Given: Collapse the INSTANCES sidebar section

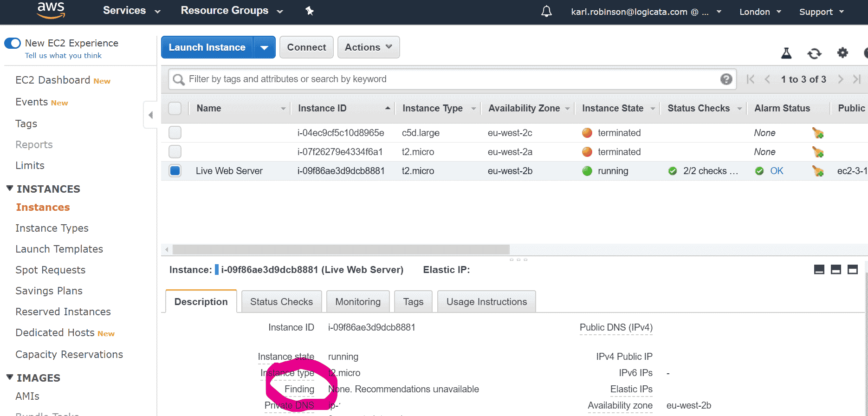Looking at the screenshot, I should click(x=10, y=188).
